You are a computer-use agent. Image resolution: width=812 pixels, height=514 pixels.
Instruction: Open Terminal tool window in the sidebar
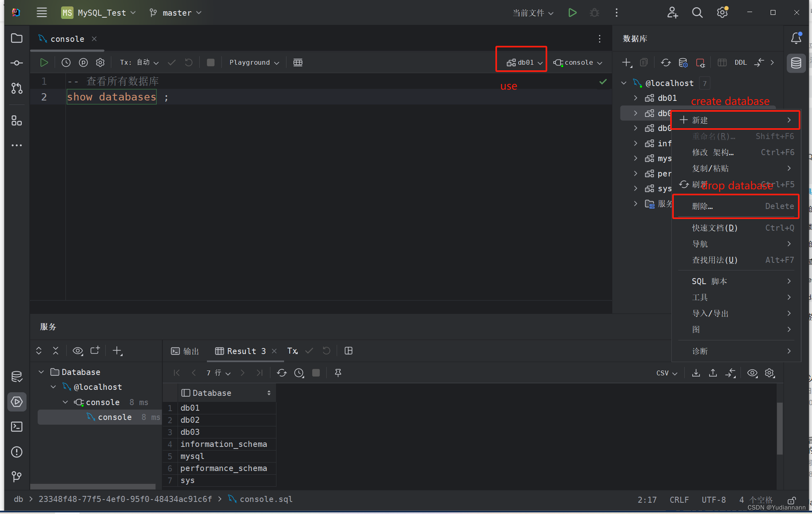tap(16, 426)
